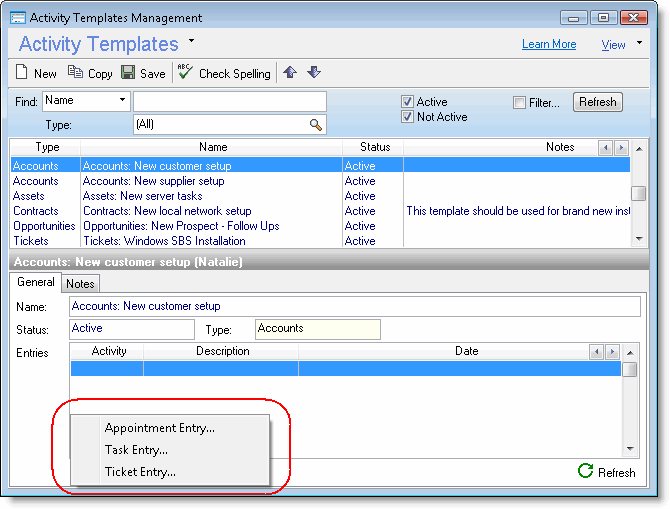
Task: Click the blue up arrow icon
Action: coord(290,72)
